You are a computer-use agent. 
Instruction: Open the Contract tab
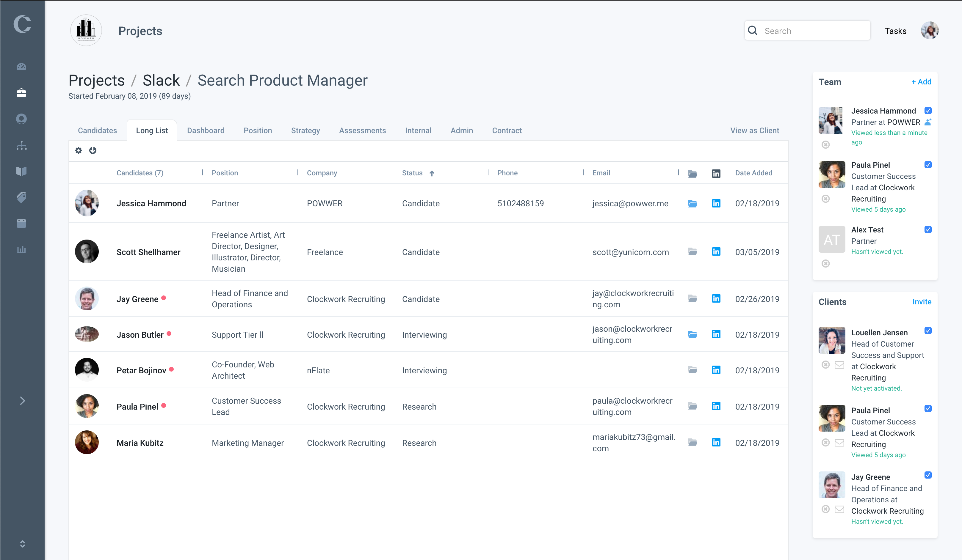[x=507, y=130]
